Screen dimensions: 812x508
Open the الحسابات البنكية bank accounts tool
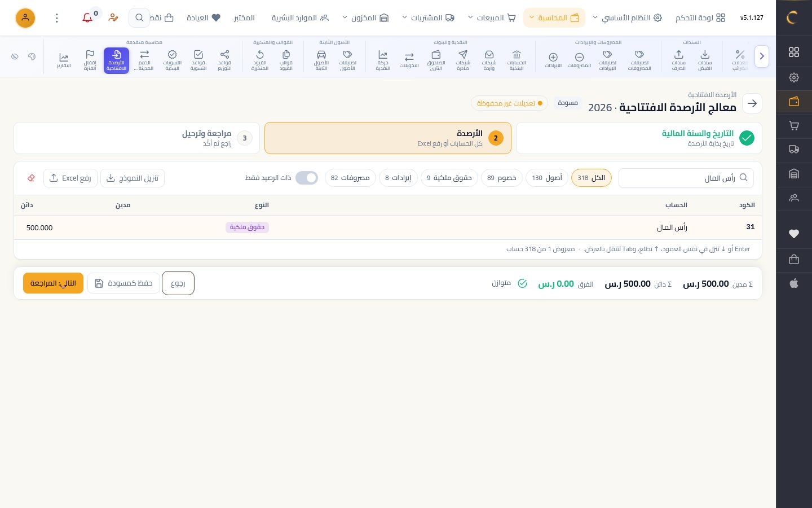point(517,60)
